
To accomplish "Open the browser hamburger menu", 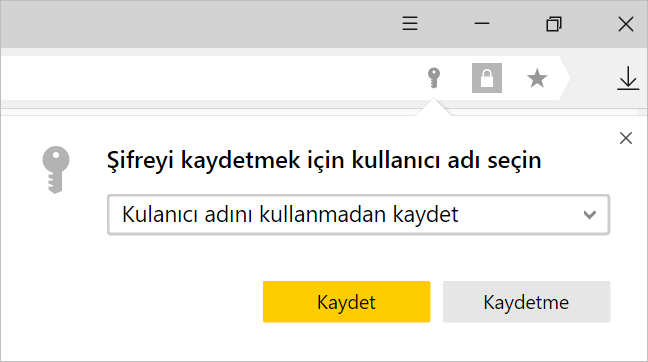I will tap(410, 24).
